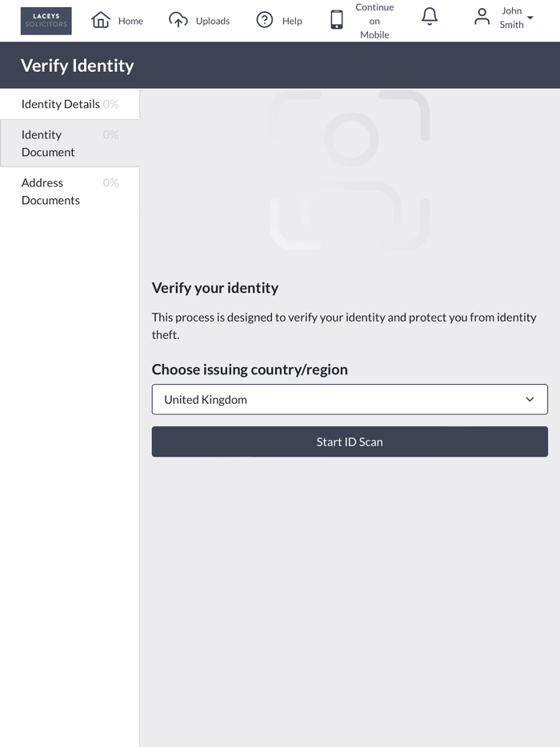Click the user profile icon
The width and height of the screenshot is (560, 747).
[482, 17]
